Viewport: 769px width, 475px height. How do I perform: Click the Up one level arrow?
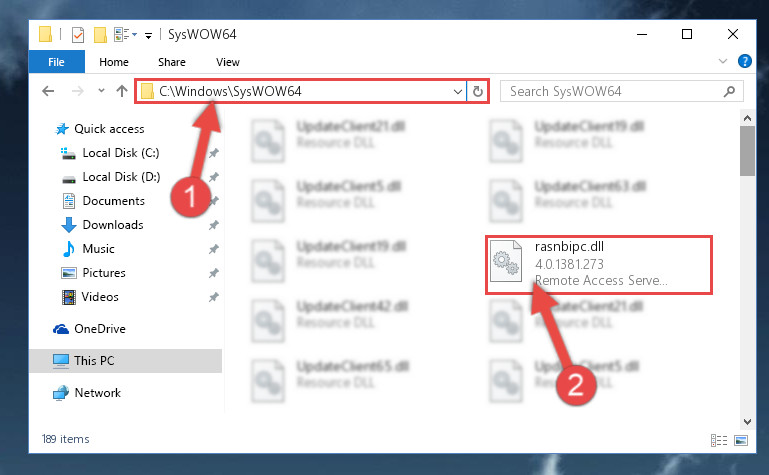coord(122,91)
